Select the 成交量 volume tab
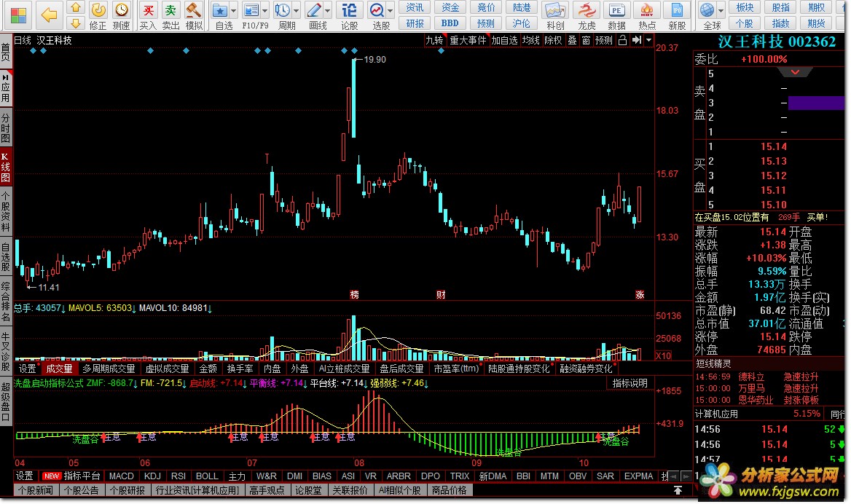The image size is (851, 504). 59,369
